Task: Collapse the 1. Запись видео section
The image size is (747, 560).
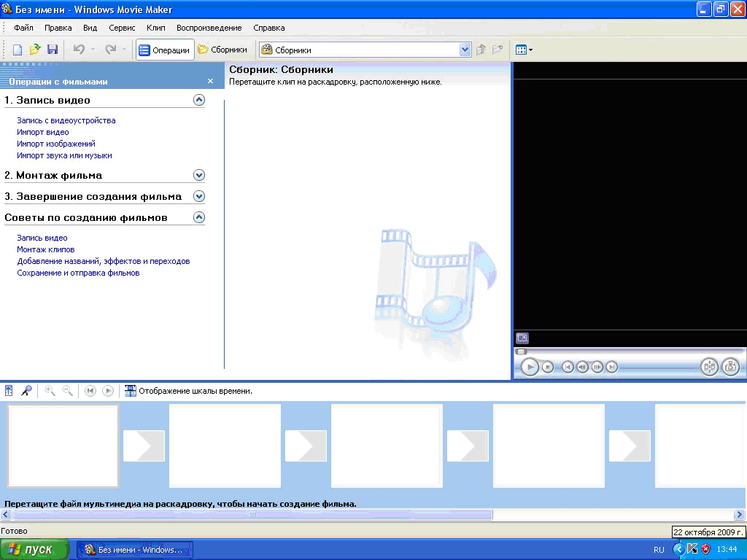Action: pyautogui.click(x=199, y=100)
